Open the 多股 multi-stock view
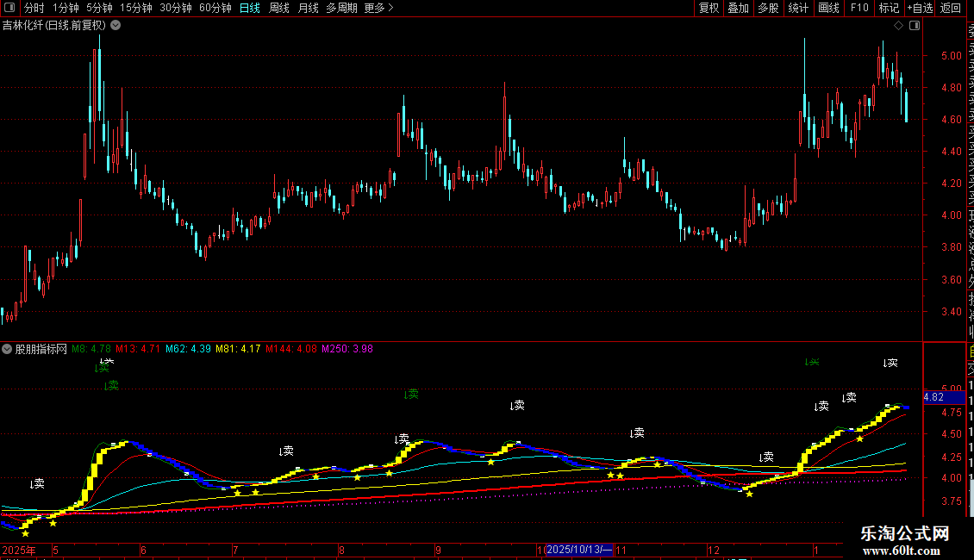 coord(768,8)
